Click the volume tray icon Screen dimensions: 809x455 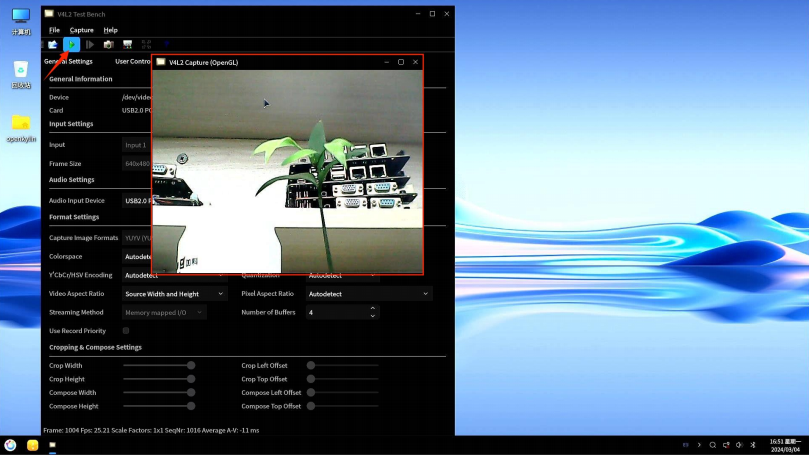coord(739,445)
